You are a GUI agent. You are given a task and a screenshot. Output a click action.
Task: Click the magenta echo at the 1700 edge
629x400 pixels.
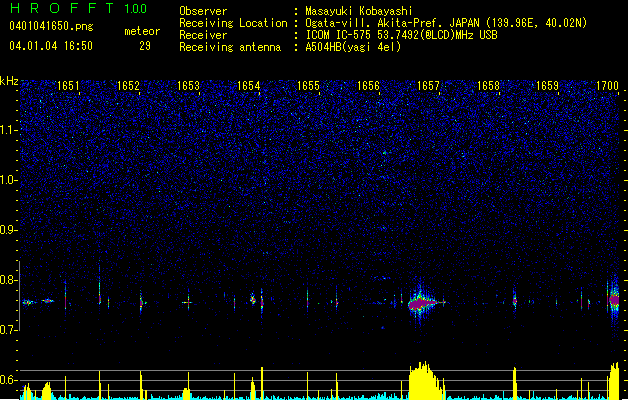614,300
